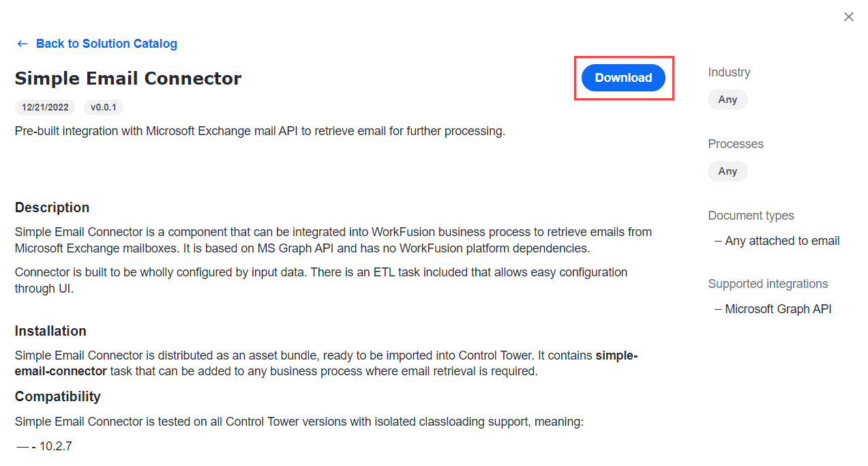868x466 pixels.
Task: Click the Simple Email Connector title
Action: 128,78
